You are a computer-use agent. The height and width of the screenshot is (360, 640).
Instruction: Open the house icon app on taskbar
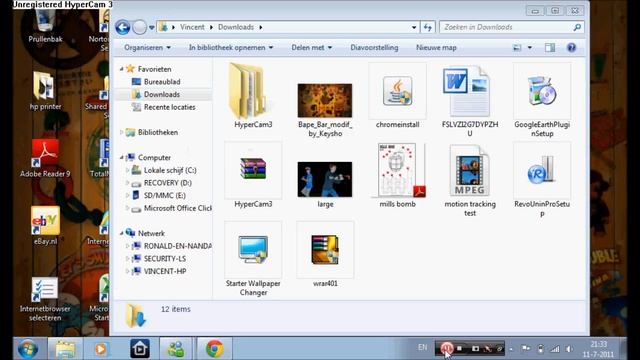point(140,349)
